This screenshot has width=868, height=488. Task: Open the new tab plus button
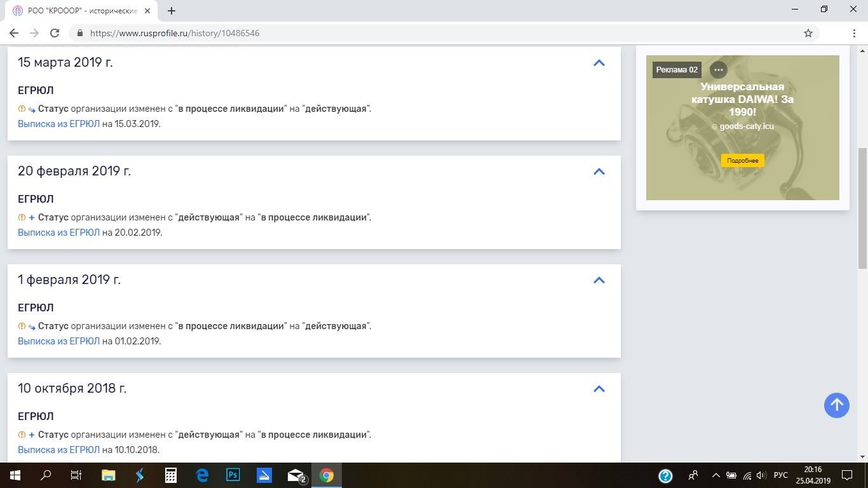tap(172, 11)
